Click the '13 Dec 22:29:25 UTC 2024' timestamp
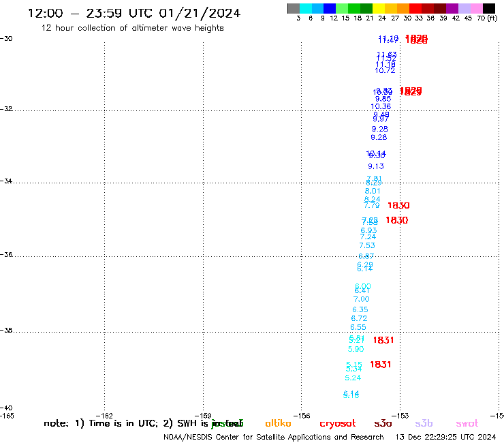The width and height of the screenshot is (504, 443). (445, 437)
